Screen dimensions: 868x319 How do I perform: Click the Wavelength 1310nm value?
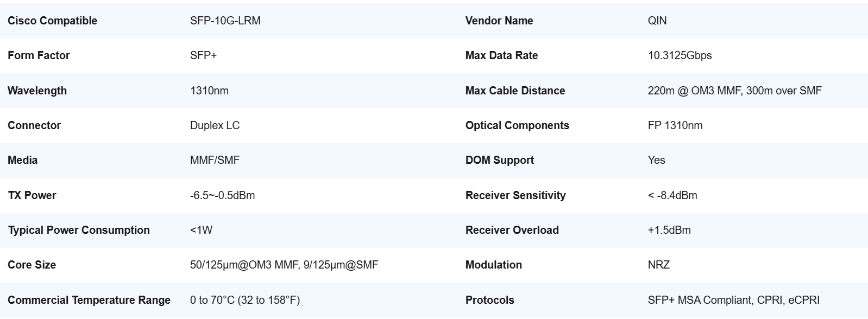(209, 91)
